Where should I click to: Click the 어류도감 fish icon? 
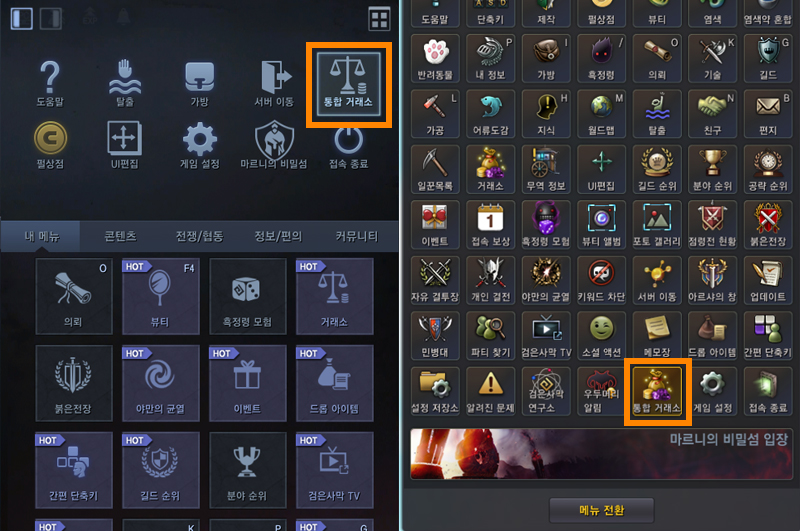[490, 114]
